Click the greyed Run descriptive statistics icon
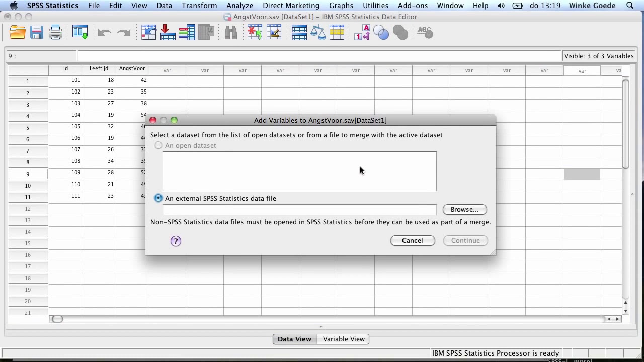The image size is (644, 362). (206, 33)
